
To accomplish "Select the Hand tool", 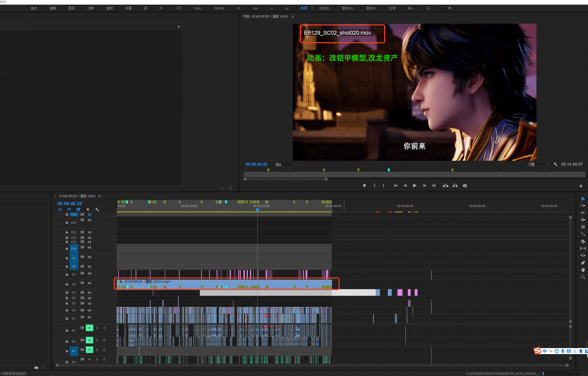I will tap(583, 270).
